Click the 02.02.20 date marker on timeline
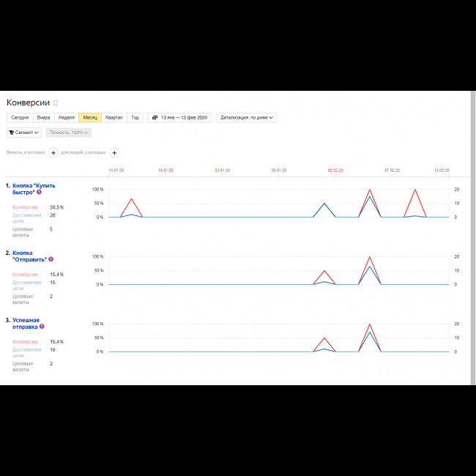This screenshot has height=476, width=476. point(335,170)
